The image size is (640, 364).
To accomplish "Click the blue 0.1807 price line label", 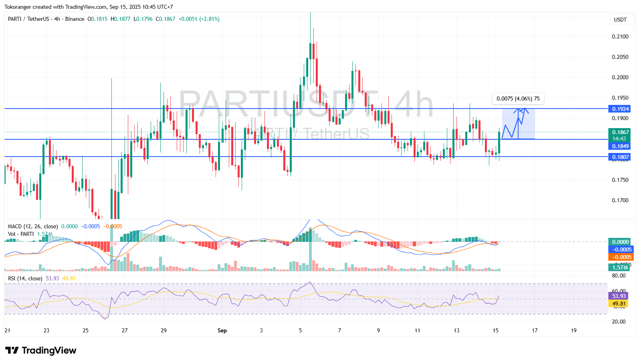I will click(x=620, y=157).
